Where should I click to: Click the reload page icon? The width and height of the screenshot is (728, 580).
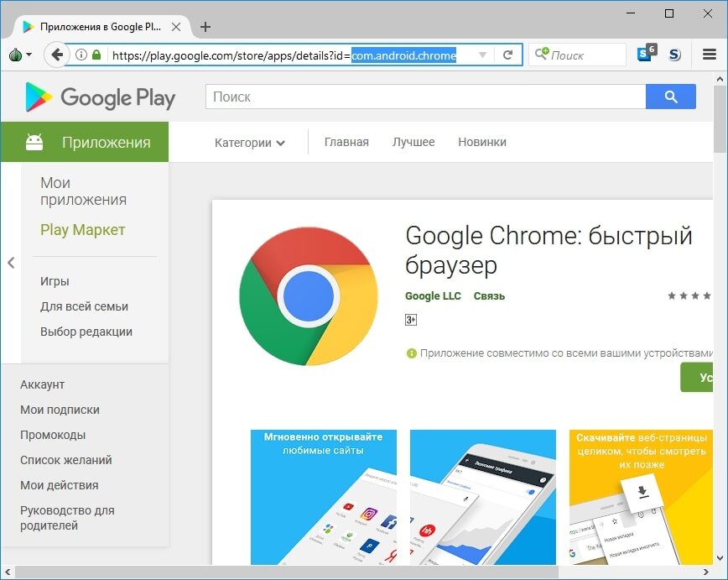tap(507, 55)
